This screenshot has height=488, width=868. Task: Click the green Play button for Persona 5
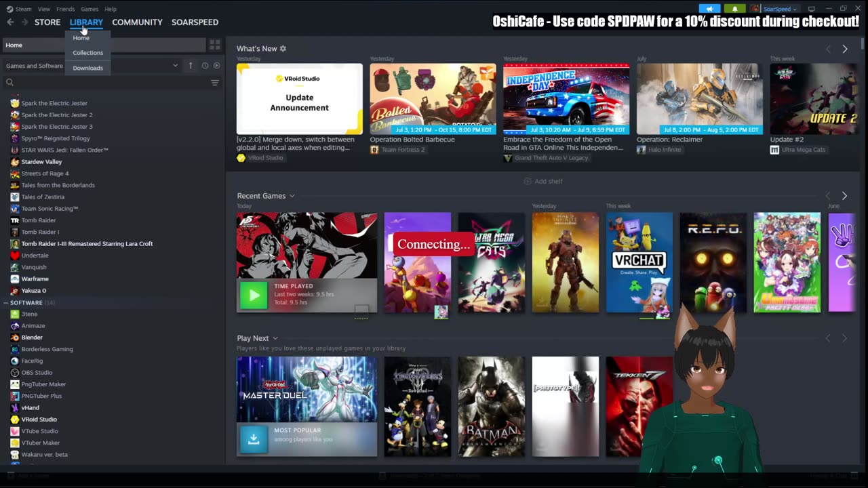(254, 296)
